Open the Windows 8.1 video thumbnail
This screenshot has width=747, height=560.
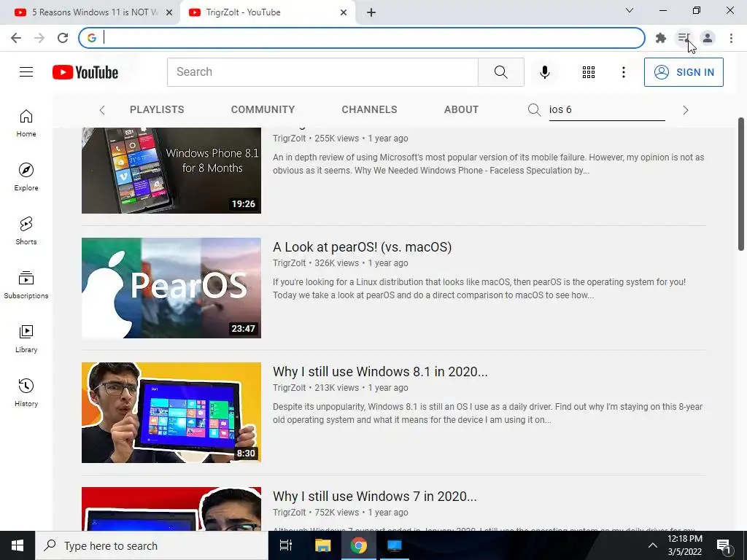(x=171, y=413)
